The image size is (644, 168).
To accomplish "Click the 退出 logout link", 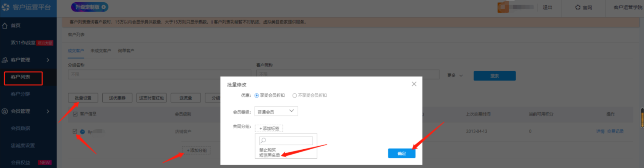I will pos(547,7).
